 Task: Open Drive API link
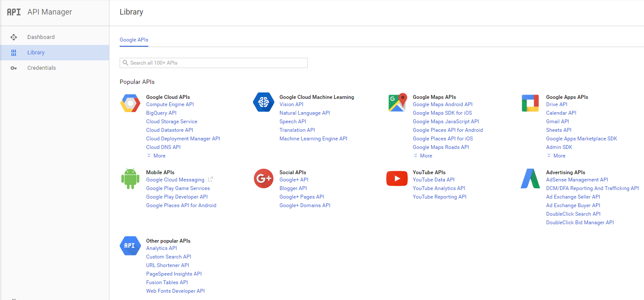(x=557, y=104)
